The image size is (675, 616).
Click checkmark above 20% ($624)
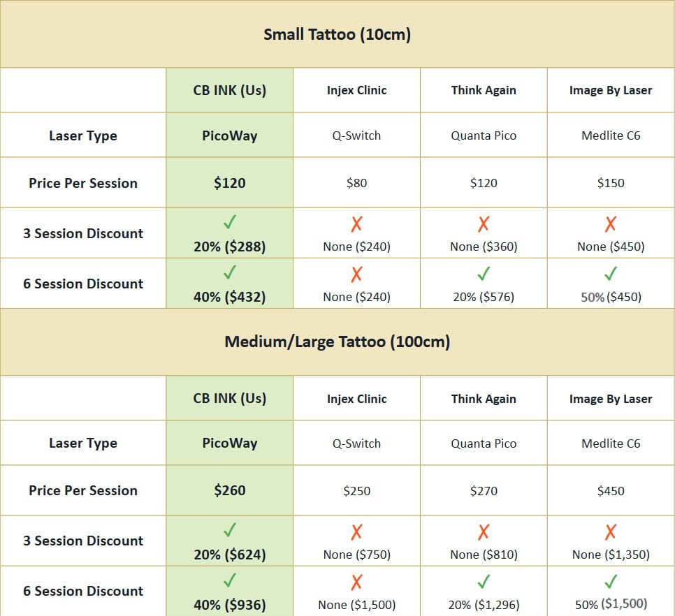click(x=230, y=530)
